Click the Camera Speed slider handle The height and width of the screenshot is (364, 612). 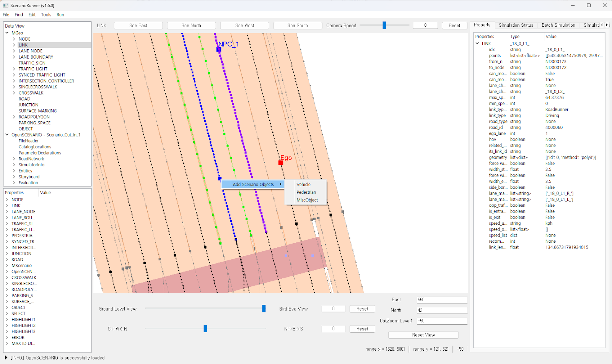[384, 25]
